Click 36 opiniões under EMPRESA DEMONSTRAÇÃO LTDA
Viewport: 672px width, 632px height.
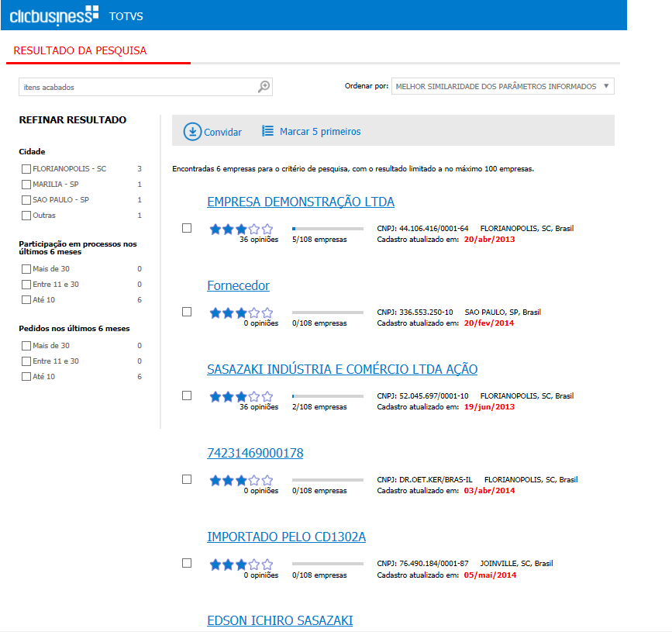[259, 240]
